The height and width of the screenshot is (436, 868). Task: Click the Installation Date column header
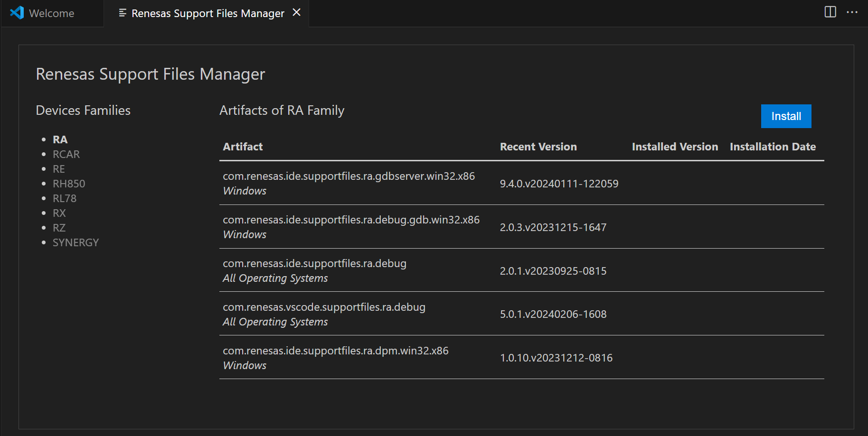[773, 147]
